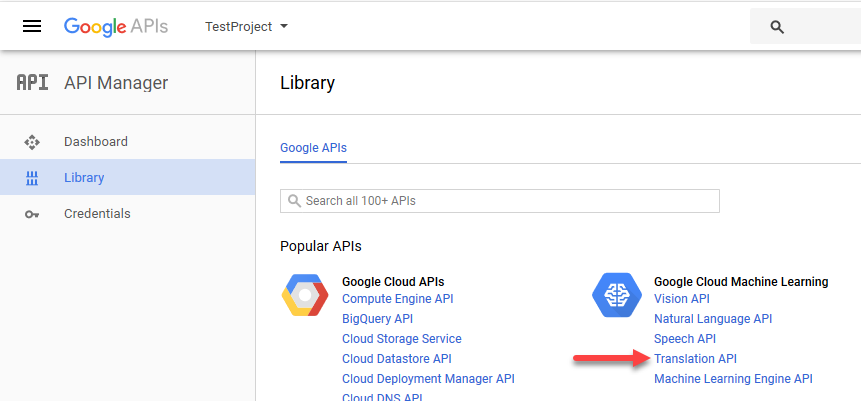Screen dimensions: 861x401
Task: Focus the Search all 100+ APIs field
Action: pyautogui.click(x=500, y=201)
